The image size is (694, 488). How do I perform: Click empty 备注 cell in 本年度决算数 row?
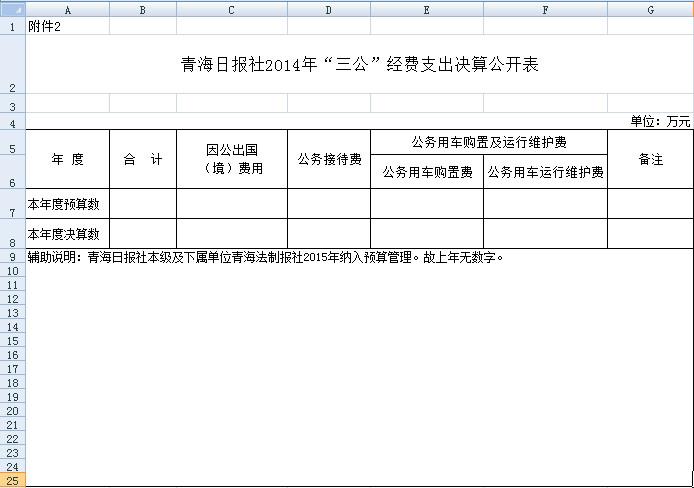[x=651, y=234]
